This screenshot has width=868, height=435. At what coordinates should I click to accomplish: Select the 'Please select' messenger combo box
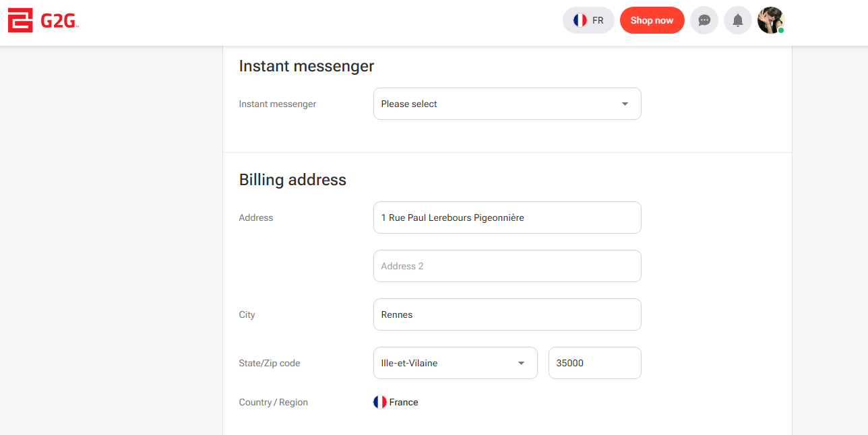pos(499,104)
